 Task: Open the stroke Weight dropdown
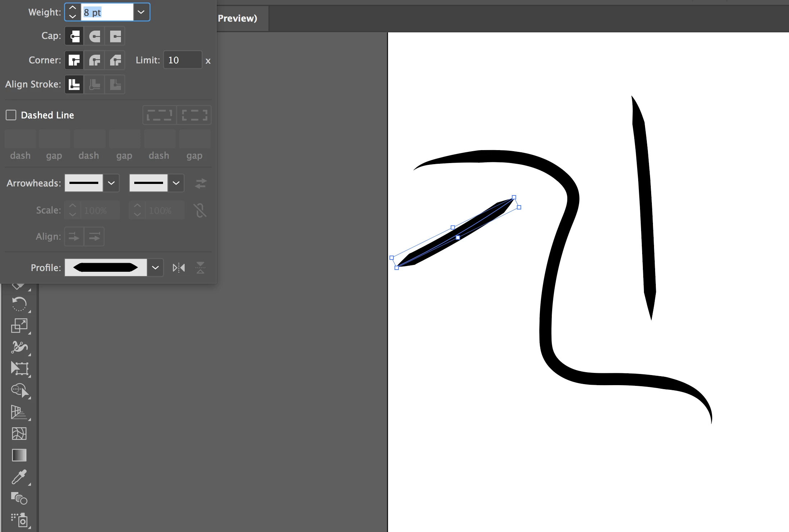tap(141, 12)
